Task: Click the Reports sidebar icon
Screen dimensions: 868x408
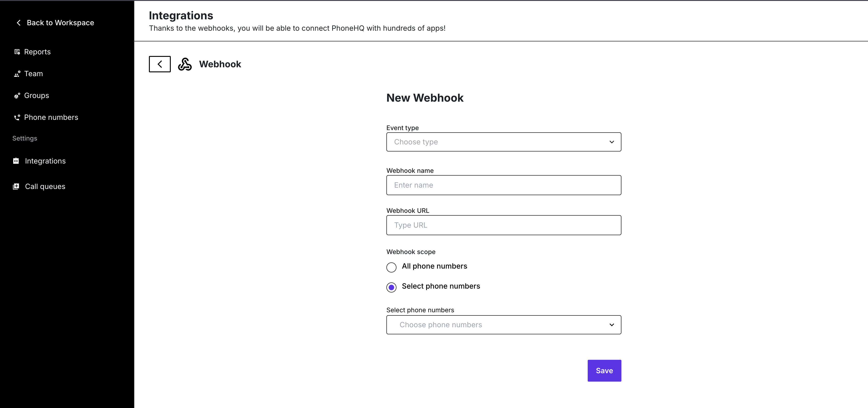Action: point(17,52)
